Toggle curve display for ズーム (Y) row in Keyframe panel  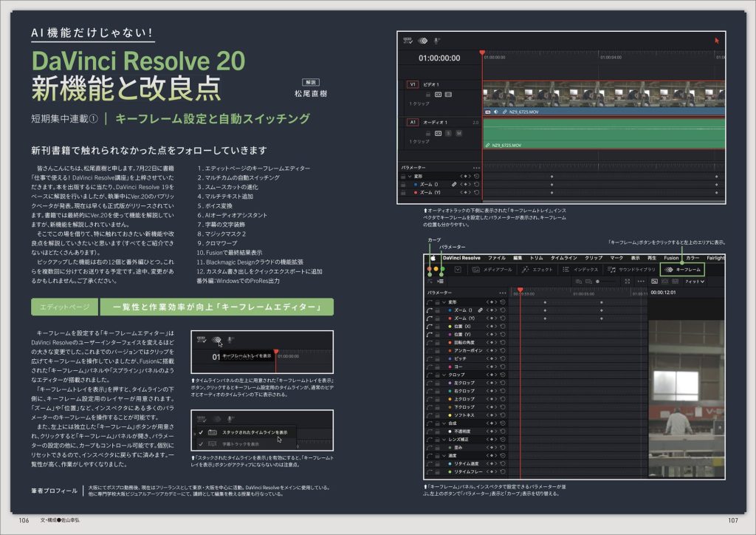[x=430, y=318]
